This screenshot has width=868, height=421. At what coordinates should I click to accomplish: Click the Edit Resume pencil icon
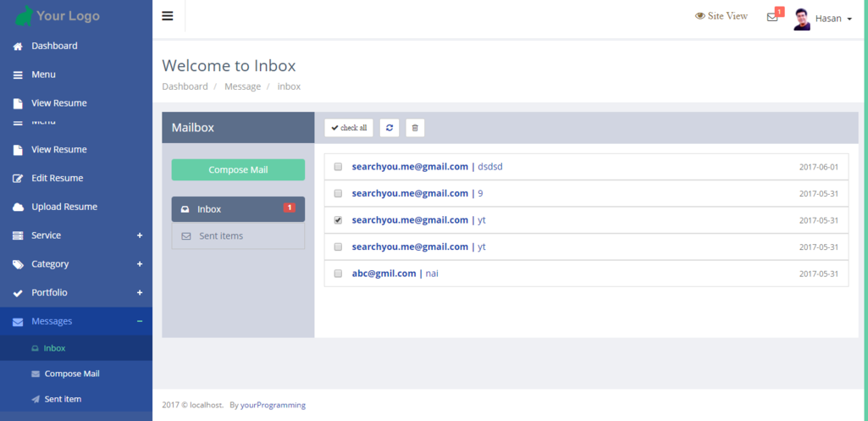point(18,179)
